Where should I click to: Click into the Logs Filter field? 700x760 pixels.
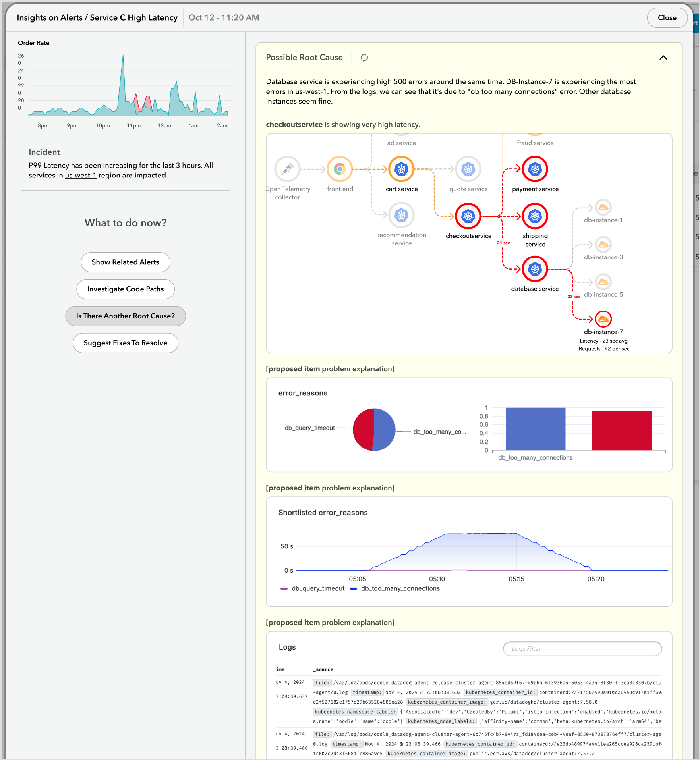point(582,648)
